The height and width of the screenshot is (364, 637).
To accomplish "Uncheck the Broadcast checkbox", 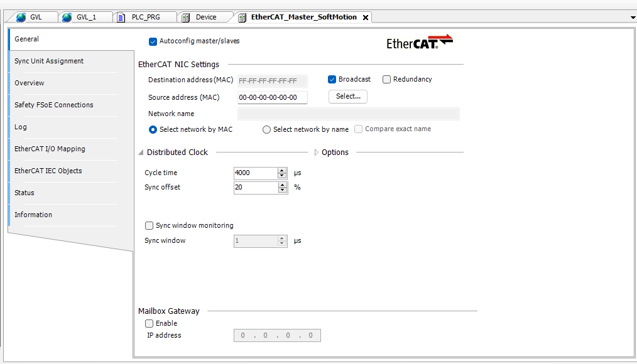I will click(332, 80).
